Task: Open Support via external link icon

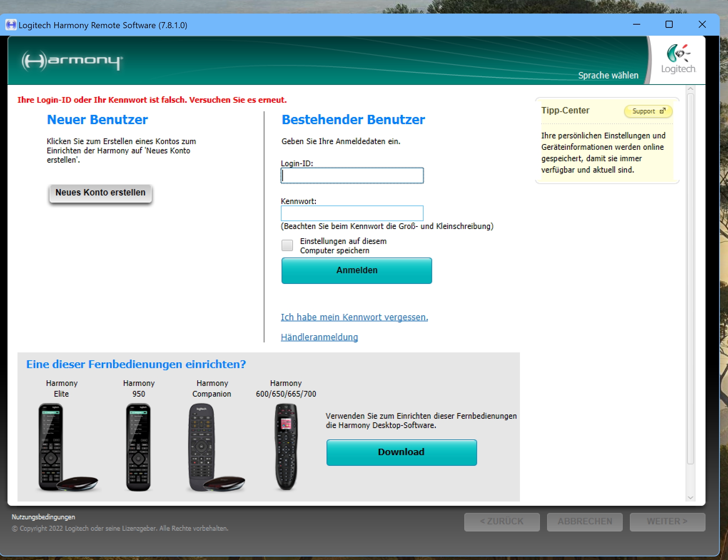Action: coord(662,111)
